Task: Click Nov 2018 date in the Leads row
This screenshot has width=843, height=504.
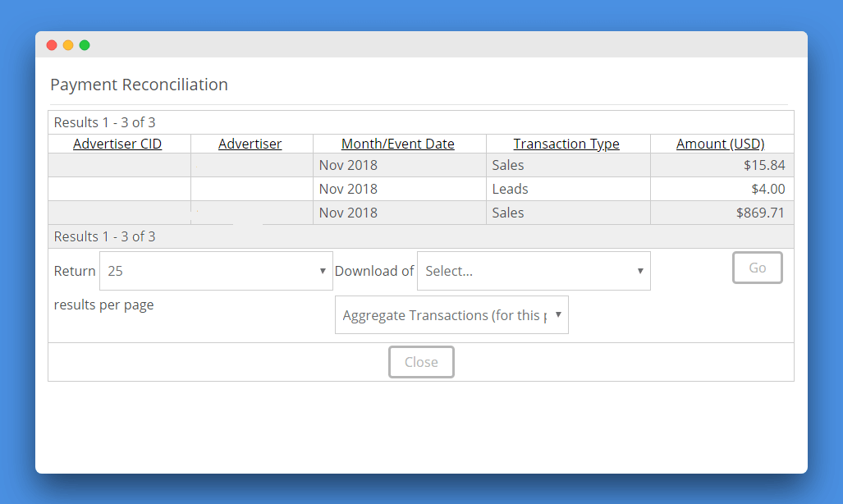Action: (348, 189)
